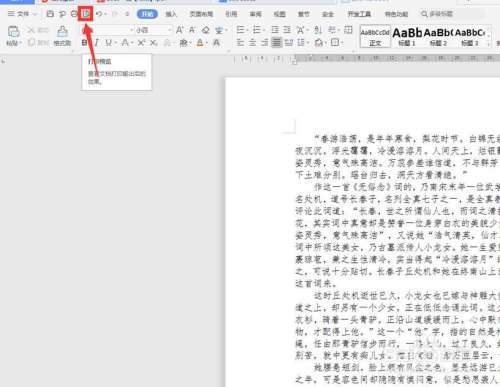Click the Bullets list icon
The image size is (500, 387).
click(x=240, y=30)
